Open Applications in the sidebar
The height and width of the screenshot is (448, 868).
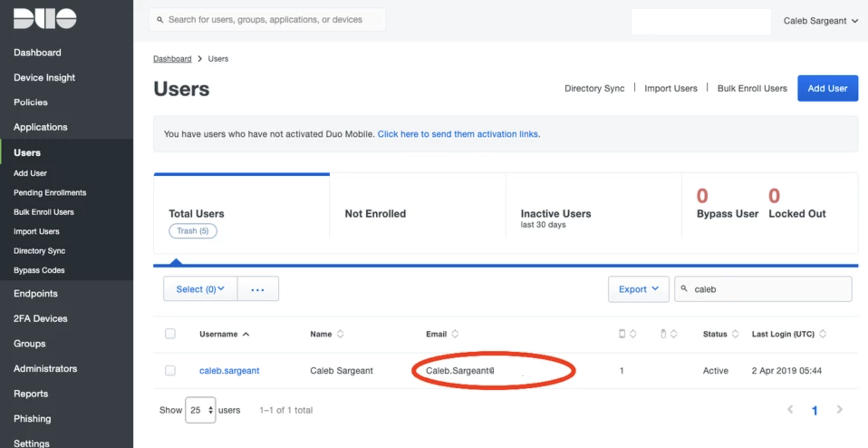tap(40, 127)
